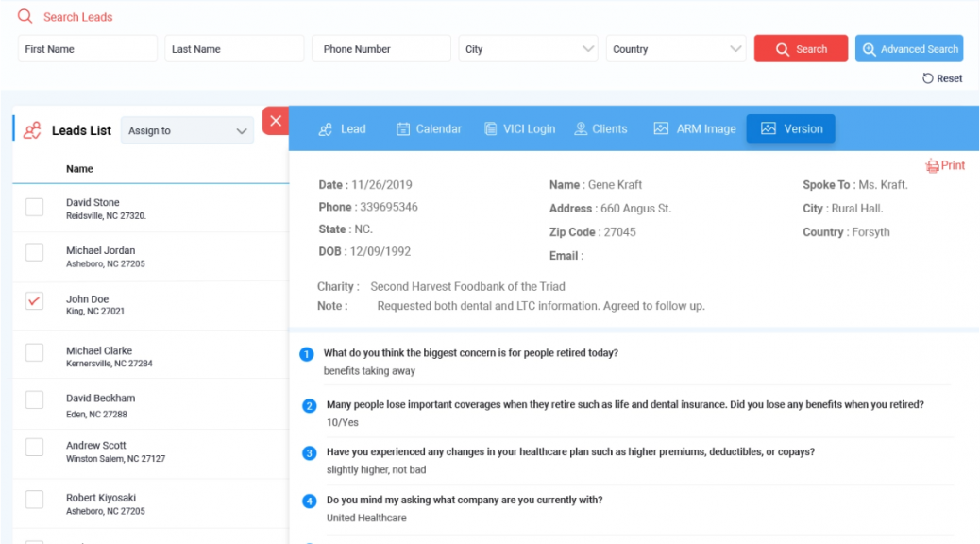Click the blue number 2 question badge
980x544 pixels.
[310, 406]
